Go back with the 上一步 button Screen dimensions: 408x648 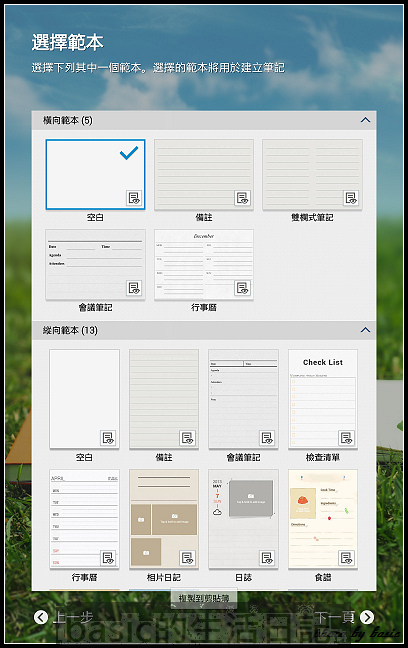(63, 617)
